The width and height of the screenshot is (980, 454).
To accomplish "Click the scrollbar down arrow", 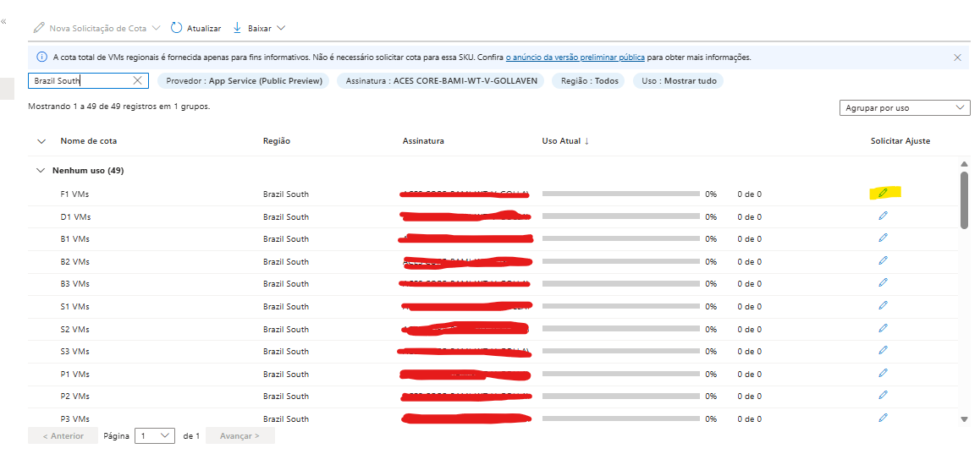I will (x=965, y=419).
